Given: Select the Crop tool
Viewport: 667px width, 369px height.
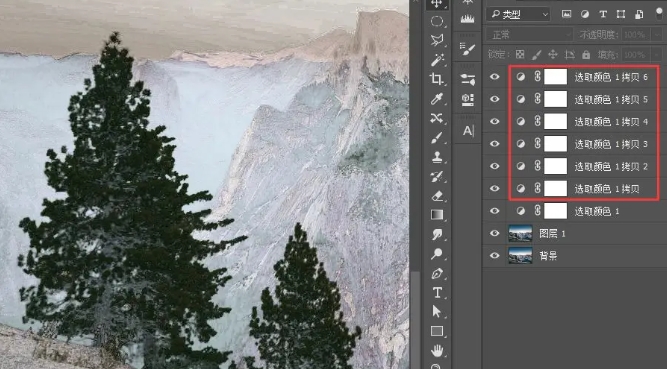Looking at the screenshot, I should (437, 79).
